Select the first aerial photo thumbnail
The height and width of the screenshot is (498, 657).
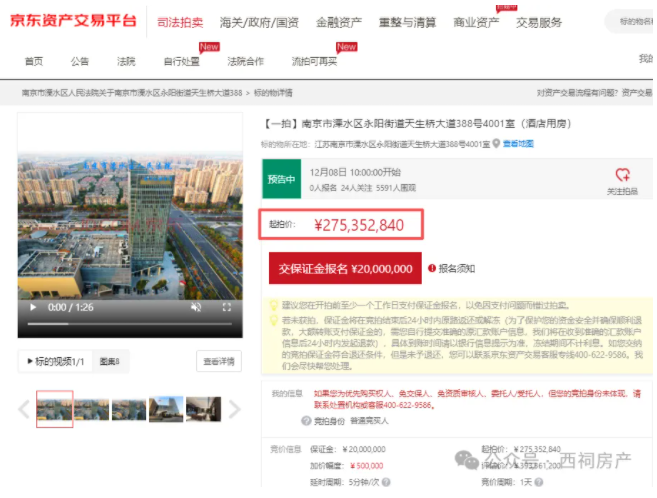pyautogui.click(x=54, y=408)
